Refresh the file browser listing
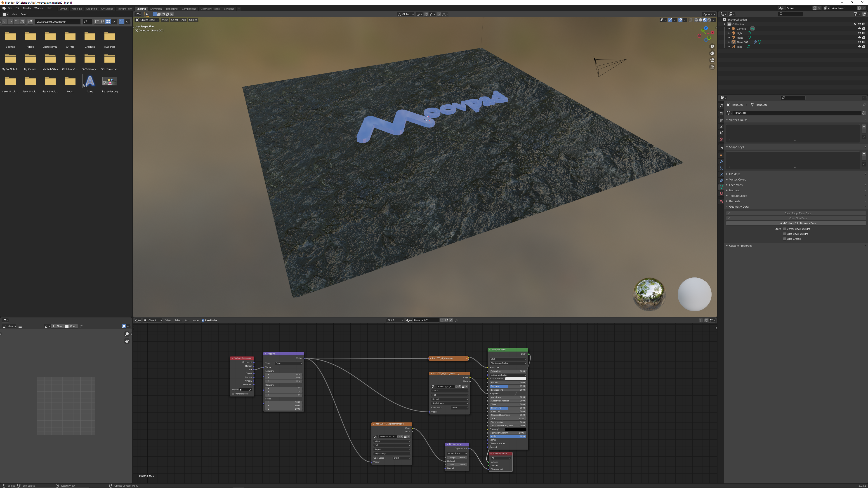Viewport: 868px width, 488px height. click(22, 21)
